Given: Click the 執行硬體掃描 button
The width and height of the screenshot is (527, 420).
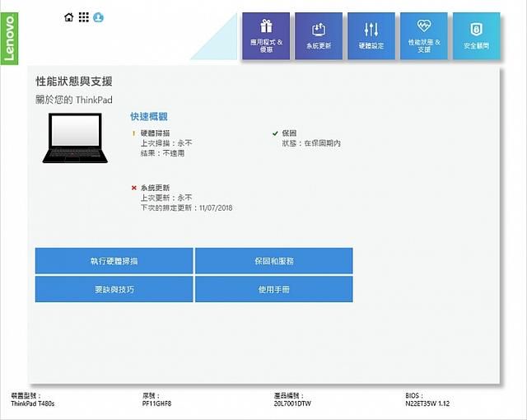Looking at the screenshot, I should pos(114,261).
